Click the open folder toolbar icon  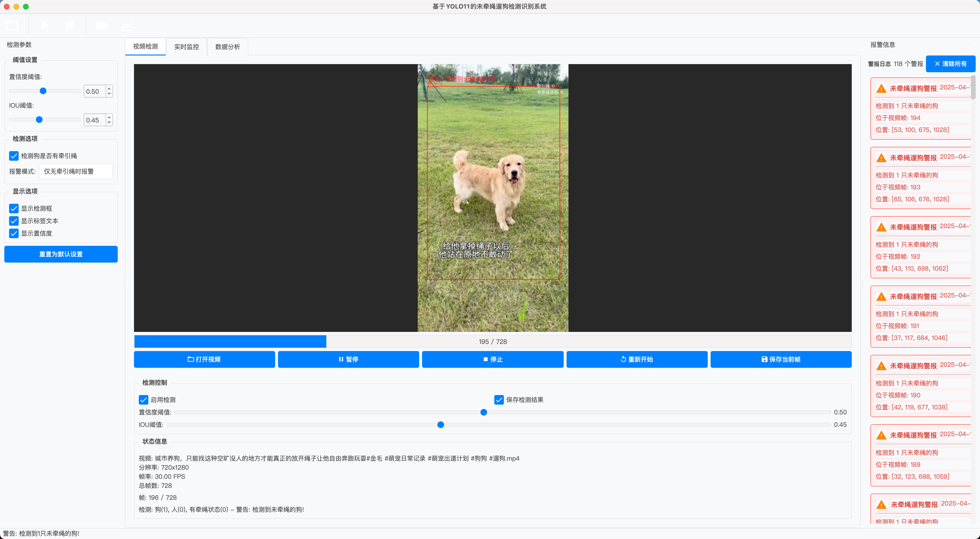(12, 26)
